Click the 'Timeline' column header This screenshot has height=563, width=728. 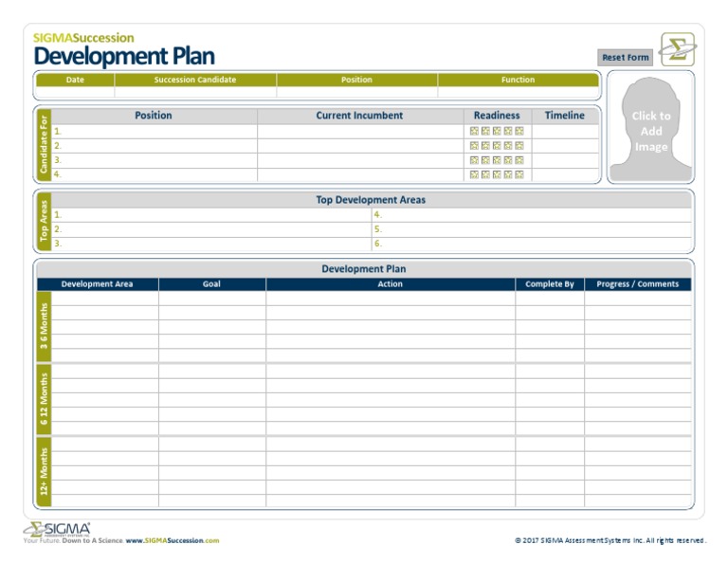565,116
